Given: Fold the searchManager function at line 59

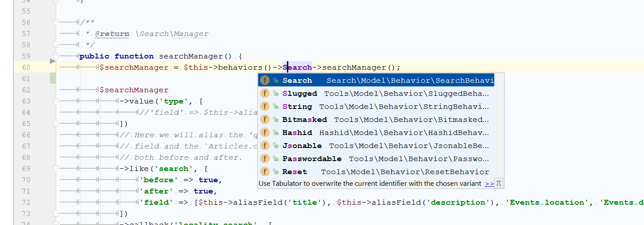Looking at the screenshot, I should pos(56,56).
